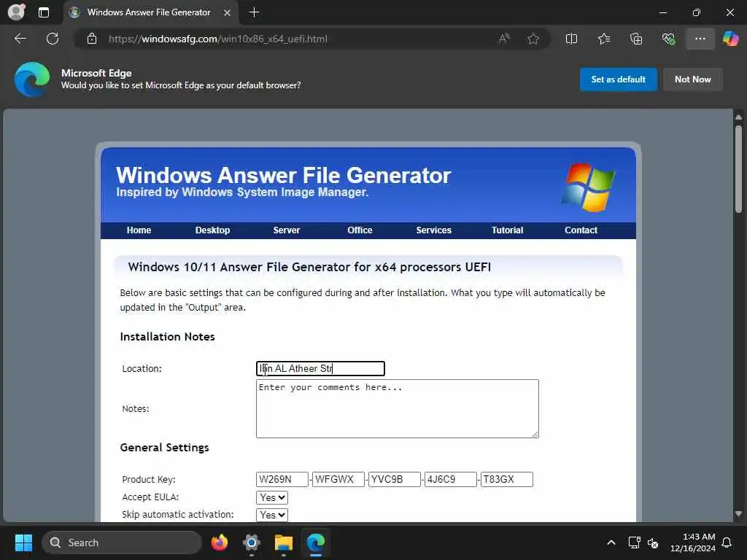Viewport: 747px width, 560px height.
Task: Click the address bar URL
Action: (217, 39)
